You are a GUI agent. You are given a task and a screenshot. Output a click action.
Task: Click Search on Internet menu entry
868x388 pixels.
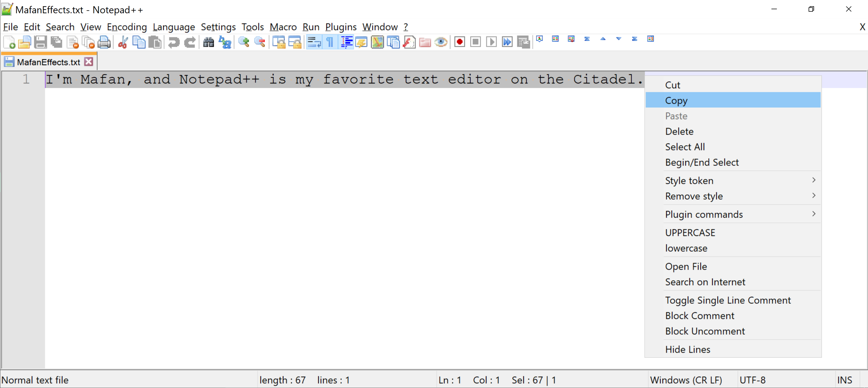[705, 282]
